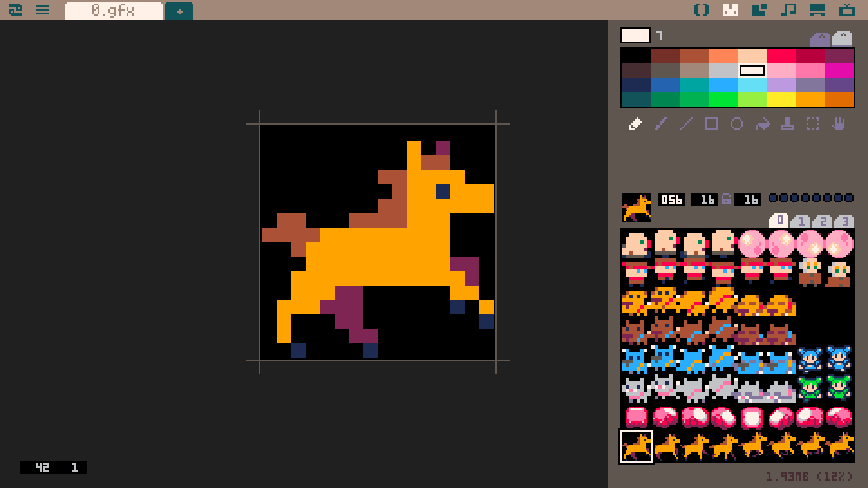The width and height of the screenshot is (868, 488).
Task: Select the pencil draw tool
Action: 635,124
